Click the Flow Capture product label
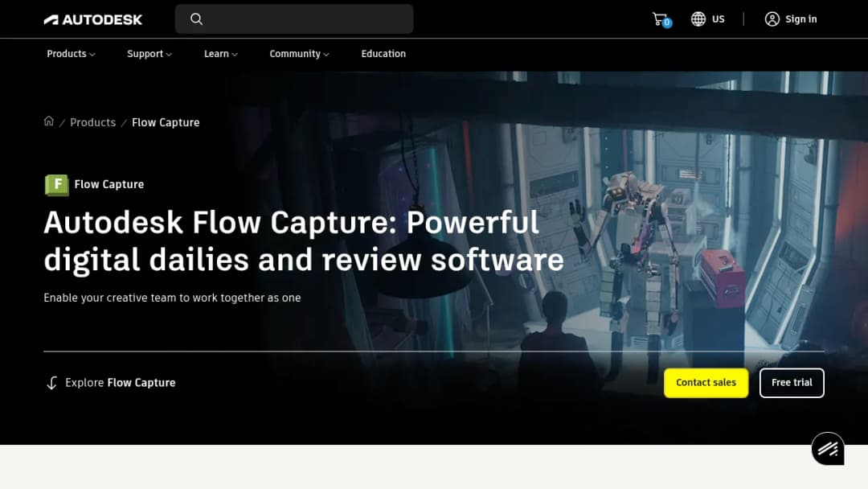 point(109,184)
